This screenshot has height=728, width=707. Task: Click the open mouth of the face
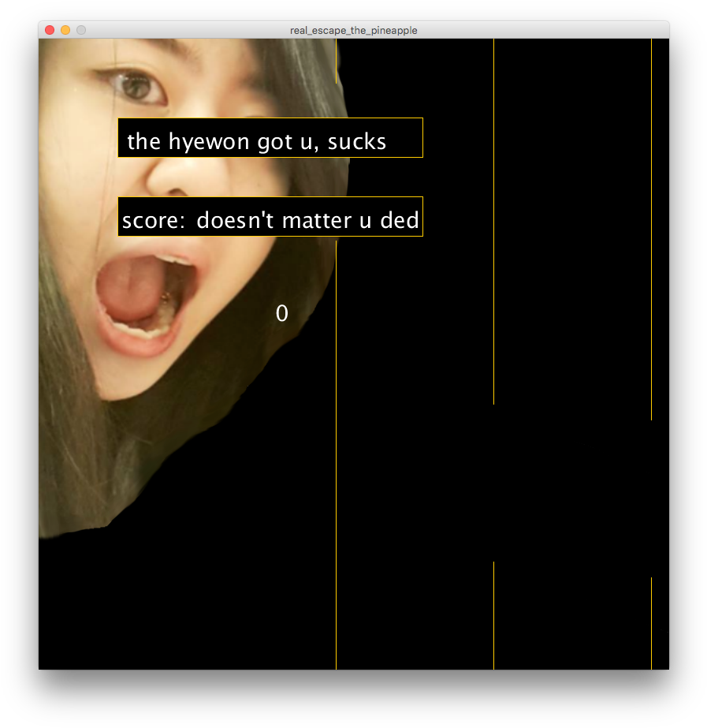tap(146, 296)
